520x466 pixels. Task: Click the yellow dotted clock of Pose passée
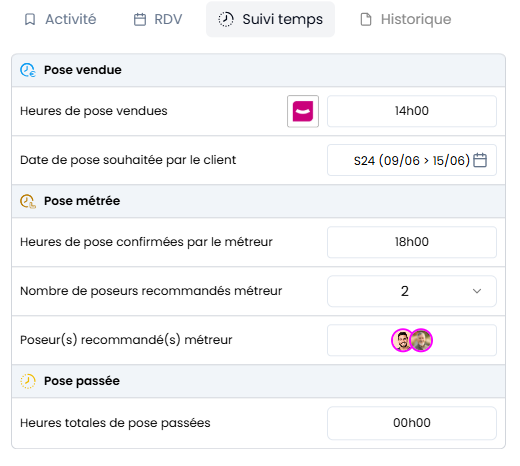coord(28,381)
